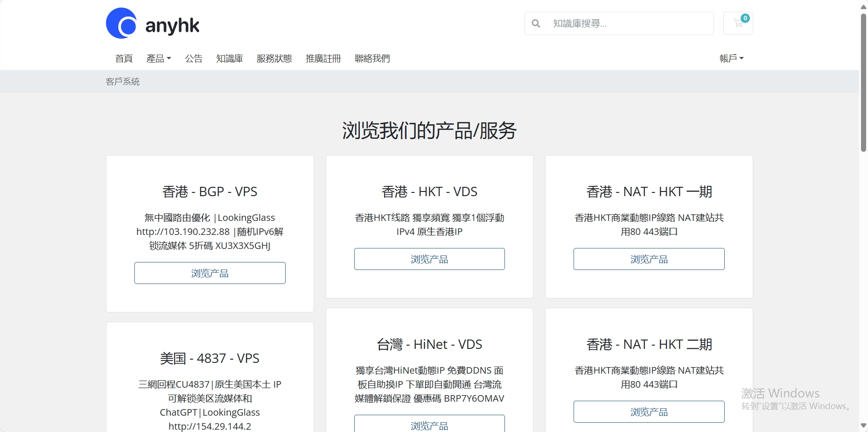Open the 客戶系統 link
This screenshot has height=432, width=868.
tap(123, 81)
